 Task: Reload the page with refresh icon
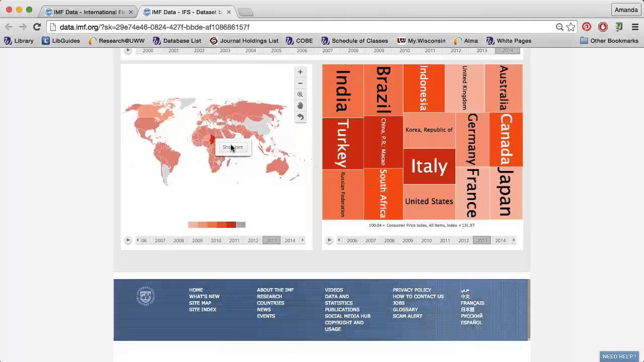37,27
